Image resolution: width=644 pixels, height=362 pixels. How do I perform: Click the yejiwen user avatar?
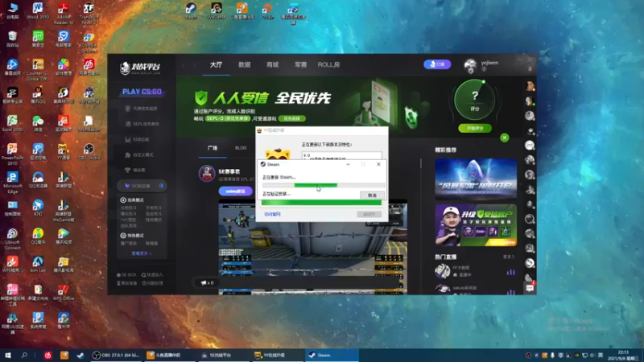pos(470,65)
